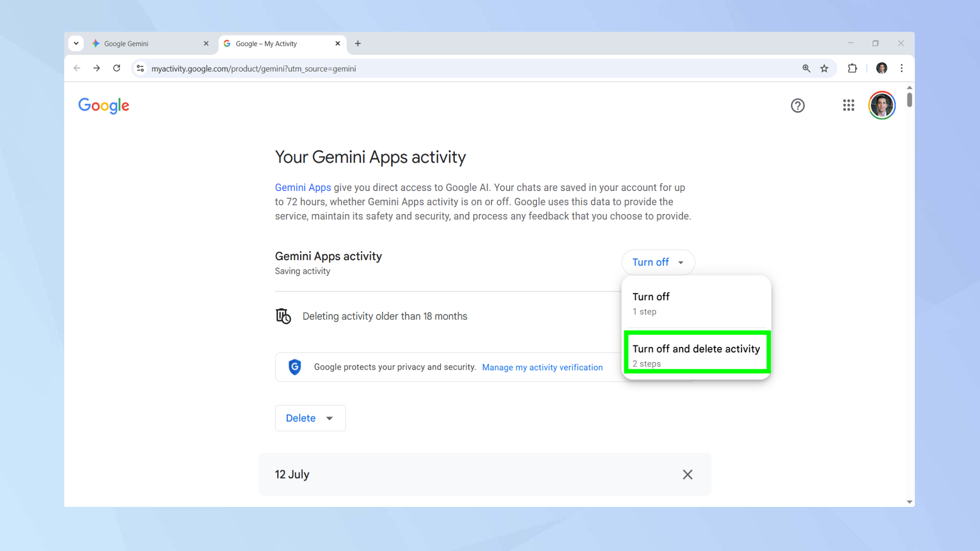The image size is (980, 551).
Task: Open the Google apps grid launcher
Action: pos(848,105)
